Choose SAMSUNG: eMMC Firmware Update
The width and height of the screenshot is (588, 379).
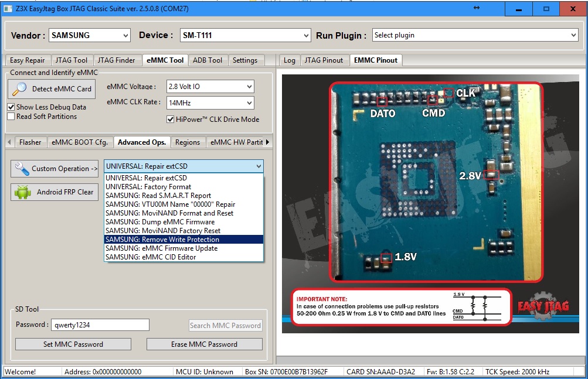click(x=183, y=248)
